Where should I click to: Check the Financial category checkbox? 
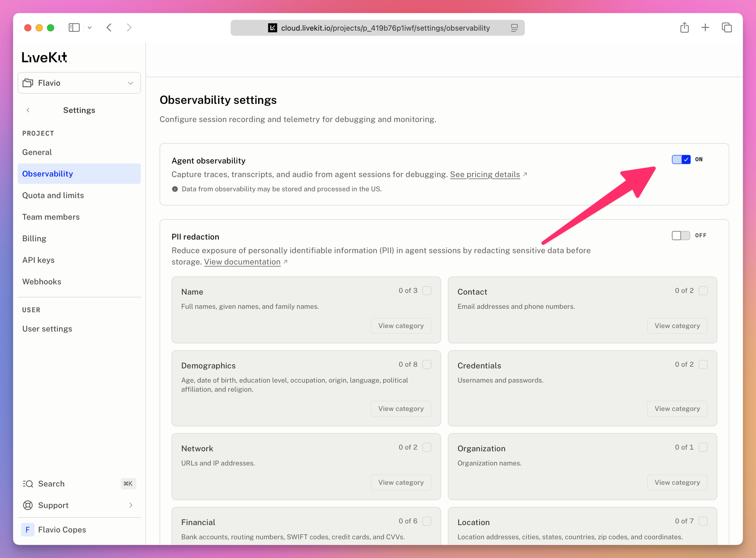[427, 521]
